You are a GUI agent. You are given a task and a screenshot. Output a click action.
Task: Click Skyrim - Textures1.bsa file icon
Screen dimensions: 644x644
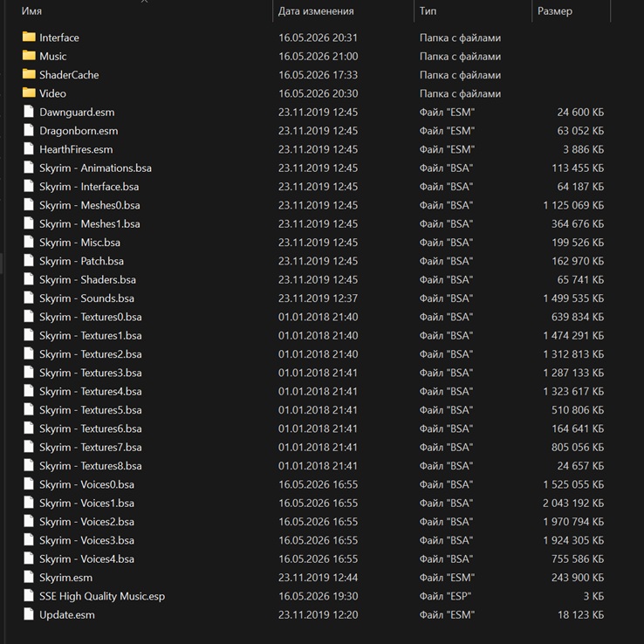(29, 335)
